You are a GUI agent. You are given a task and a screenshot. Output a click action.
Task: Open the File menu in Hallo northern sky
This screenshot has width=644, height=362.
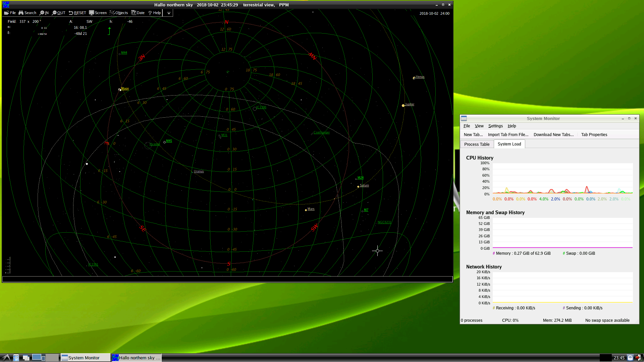[x=10, y=13]
